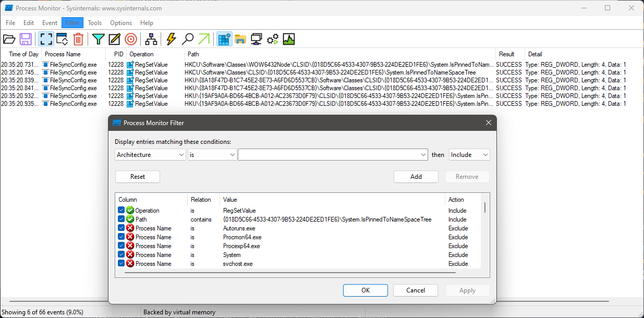Screen dimensions: 644x318
Task: Toggle the Autoscroll toolbar icon
Action: (x=62, y=39)
